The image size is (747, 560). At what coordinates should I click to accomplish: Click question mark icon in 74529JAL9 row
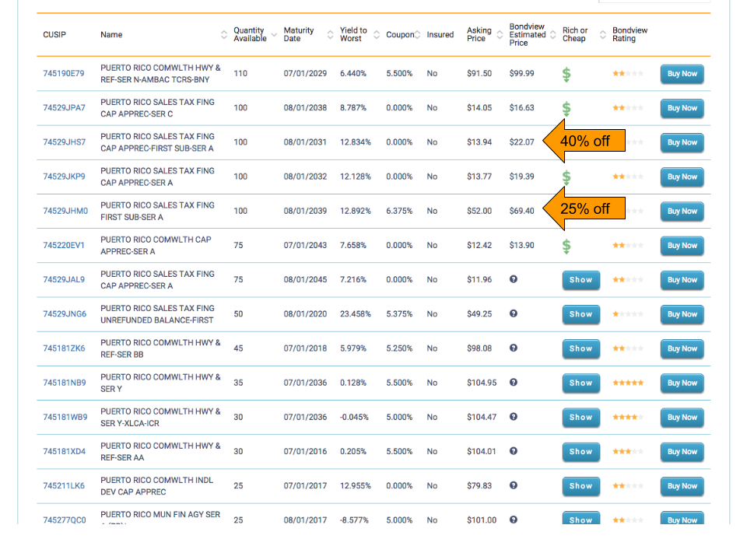pos(514,279)
